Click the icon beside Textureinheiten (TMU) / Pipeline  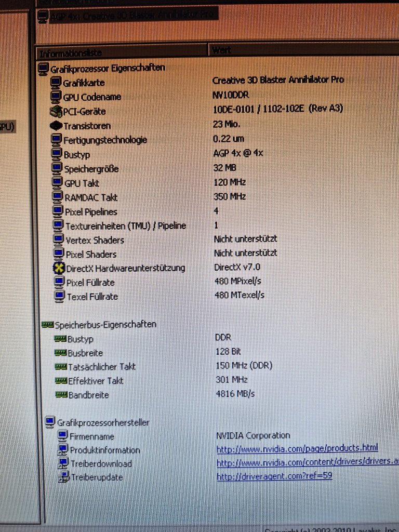tap(58, 225)
